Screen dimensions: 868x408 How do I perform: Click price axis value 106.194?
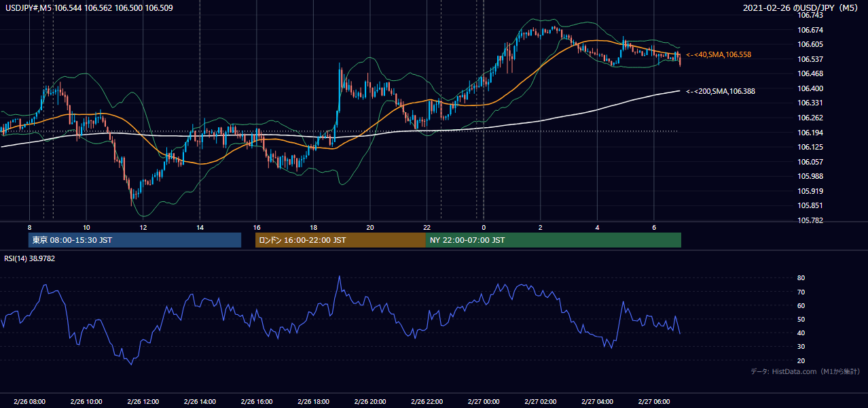(810, 133)
